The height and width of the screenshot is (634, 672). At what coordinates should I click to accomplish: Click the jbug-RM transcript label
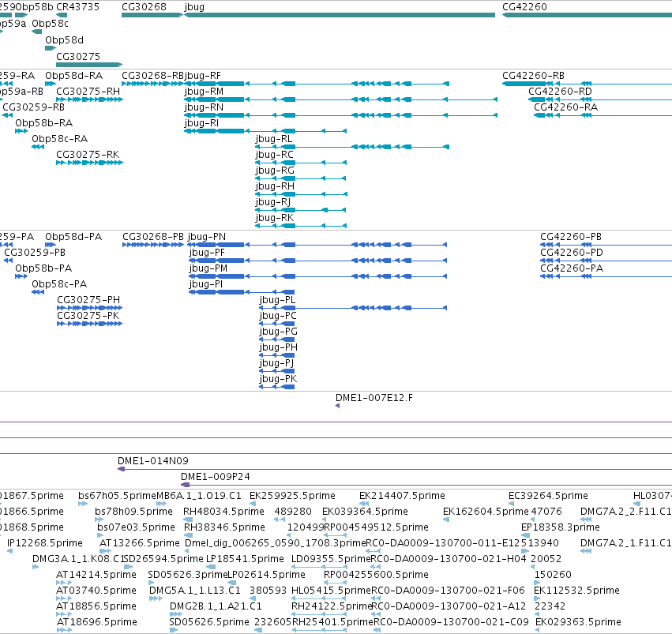pyautogui.click(x=204, y=92)
